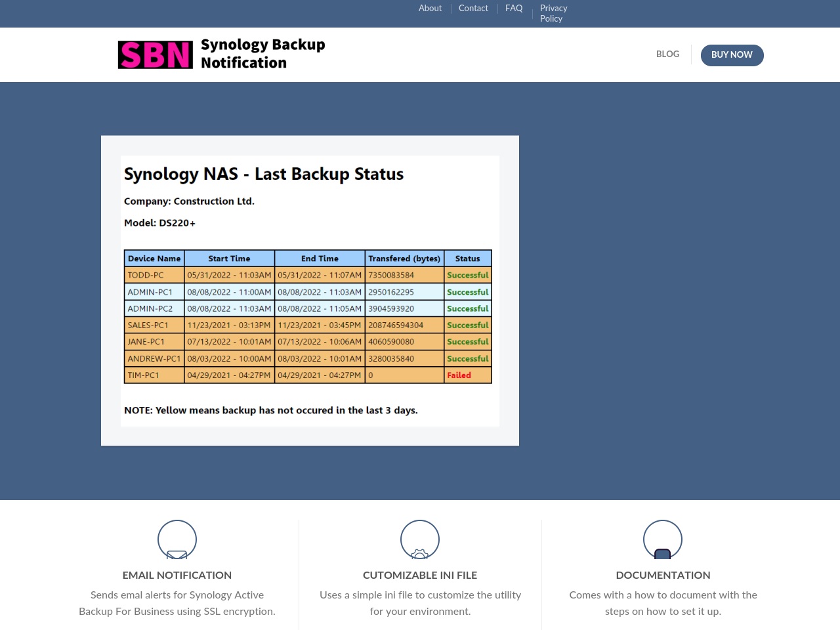Click end time 08/03/2022 - 10:01AM
840x630 pixels.
coord(320,359)
